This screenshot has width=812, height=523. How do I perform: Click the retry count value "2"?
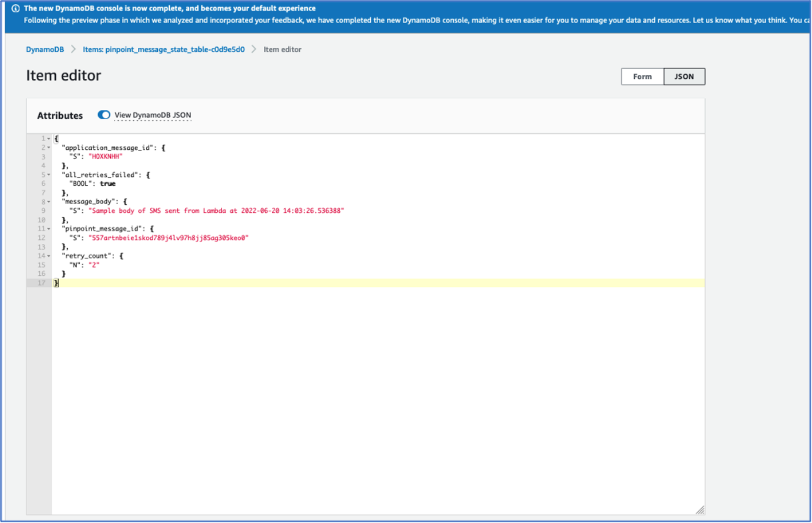94,265
